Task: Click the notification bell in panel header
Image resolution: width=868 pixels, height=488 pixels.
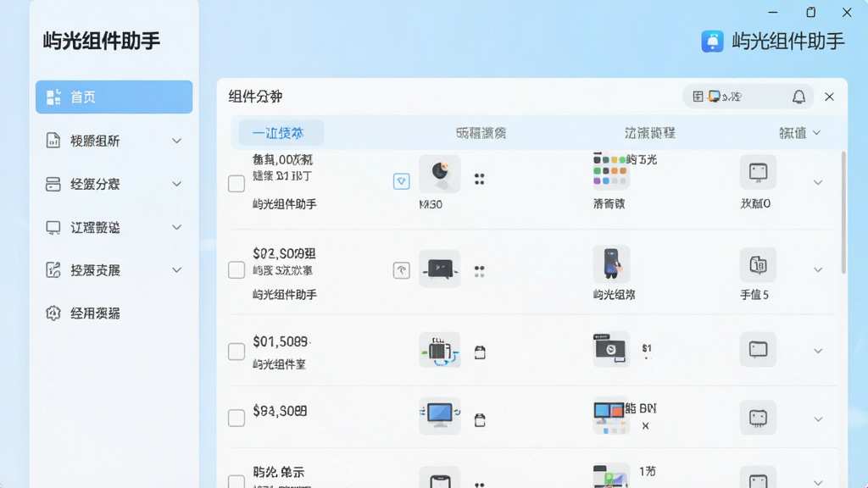Action: tap(798, 97)
